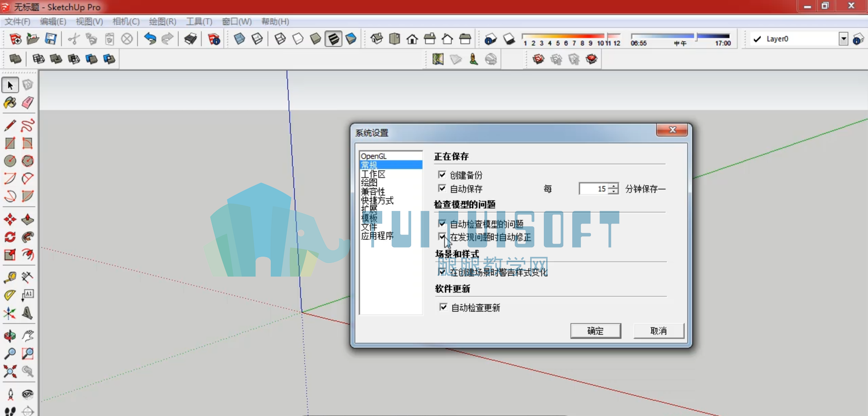Activate the Push/Pull tool

pos(28,220)
